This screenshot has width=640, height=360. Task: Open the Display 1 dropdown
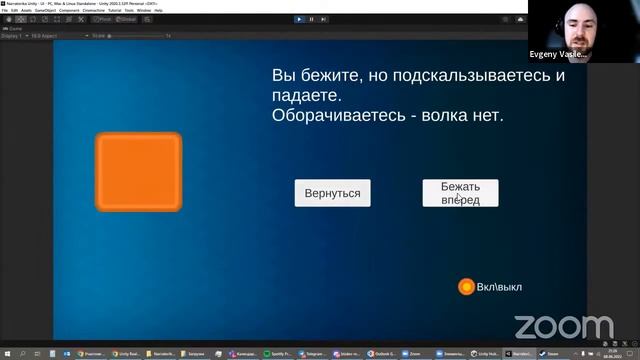click(15, 36)
